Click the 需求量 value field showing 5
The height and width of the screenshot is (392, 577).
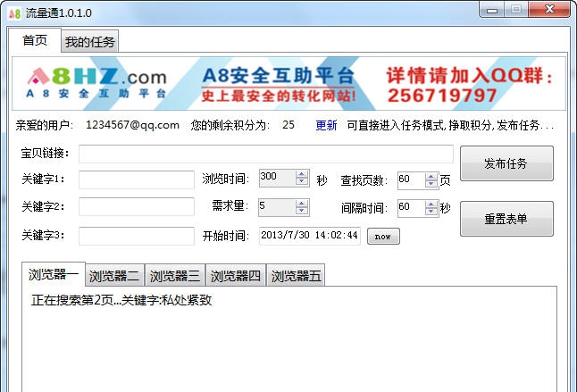tap(277, 207)
